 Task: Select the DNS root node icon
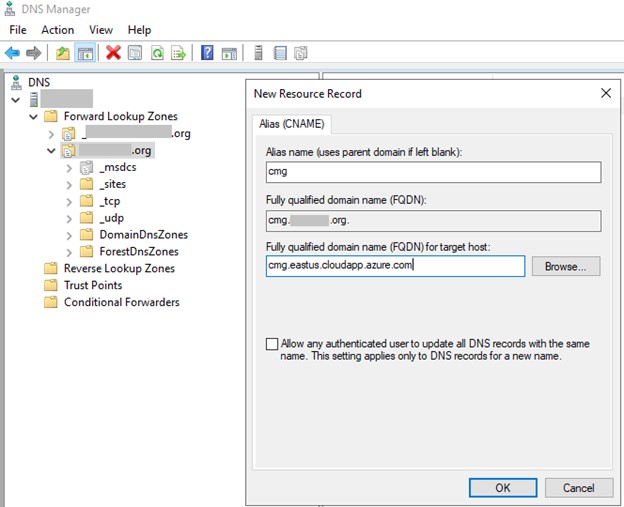click(16, 82)
